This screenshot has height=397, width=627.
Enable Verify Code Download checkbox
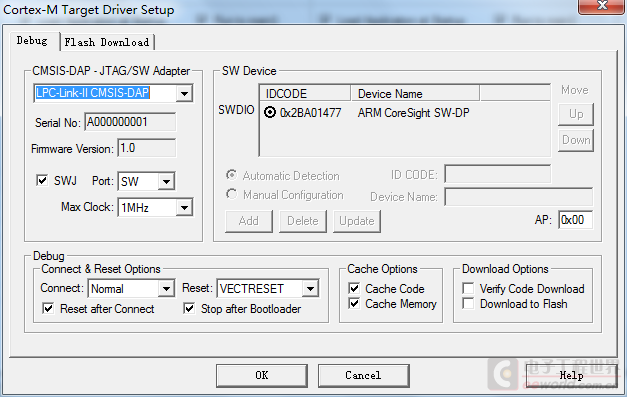[x=468, y=288]
